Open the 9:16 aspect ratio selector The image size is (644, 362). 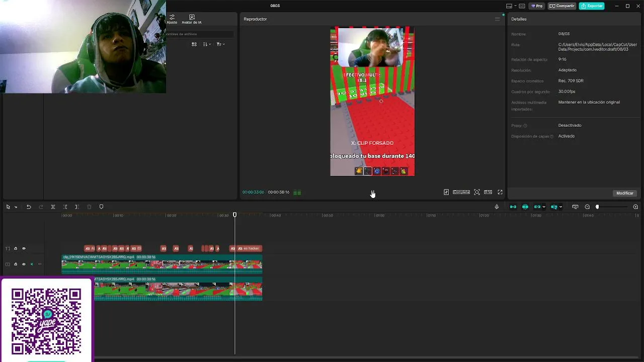(488, 192)
